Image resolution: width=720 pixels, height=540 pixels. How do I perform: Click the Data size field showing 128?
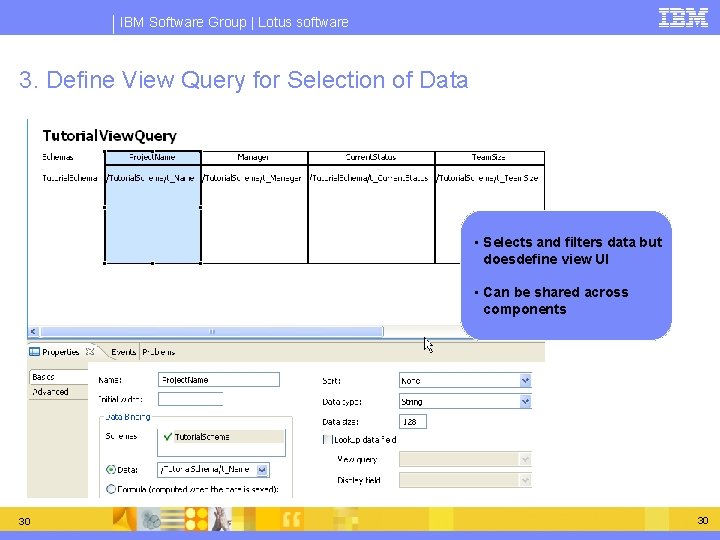click(412, 422)
